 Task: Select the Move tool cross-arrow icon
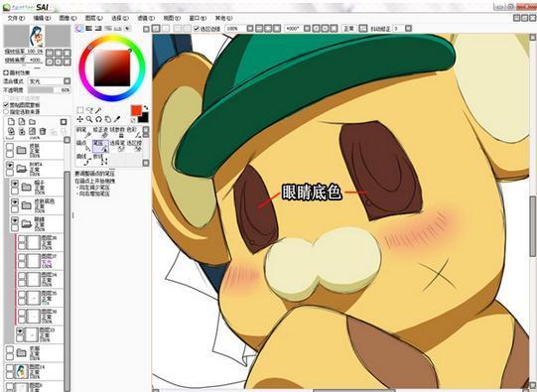(x=79, y=119)
